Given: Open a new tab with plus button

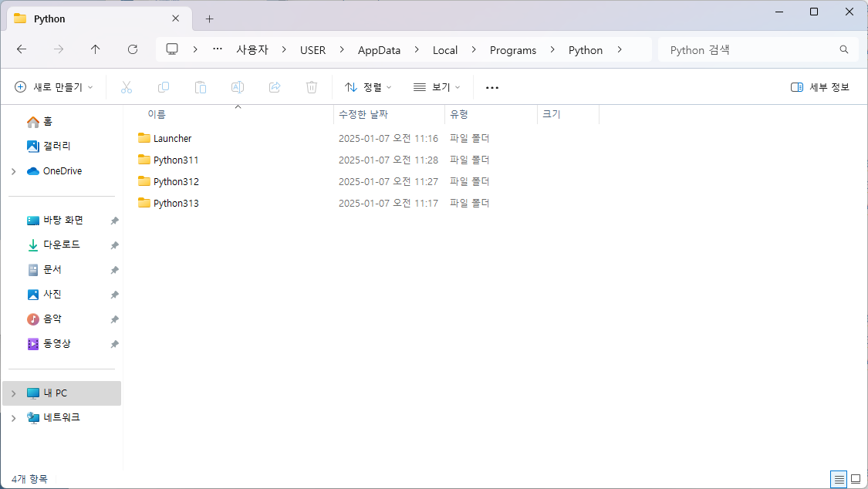Looking at the screenshot, I should [209, 19].
